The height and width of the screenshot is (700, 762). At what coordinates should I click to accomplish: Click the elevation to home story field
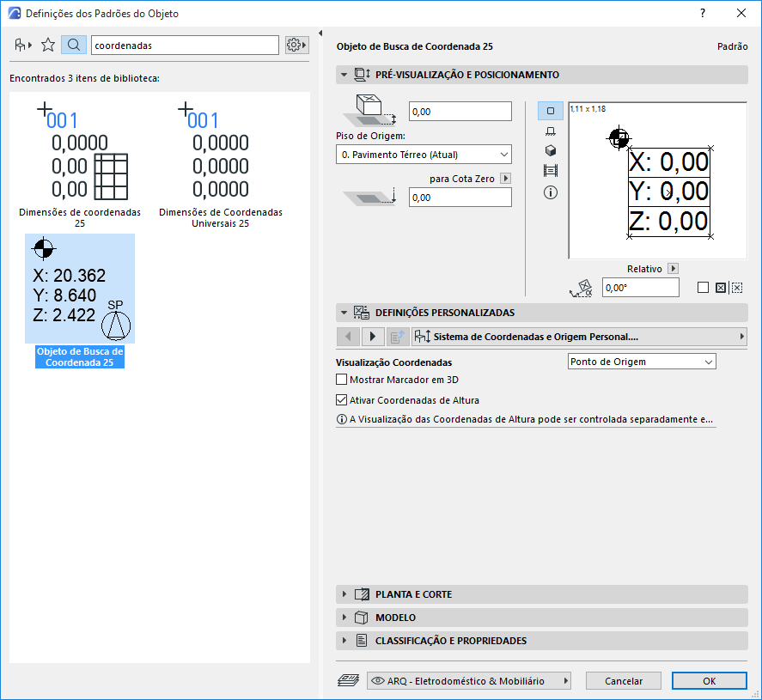pos(460,112)
